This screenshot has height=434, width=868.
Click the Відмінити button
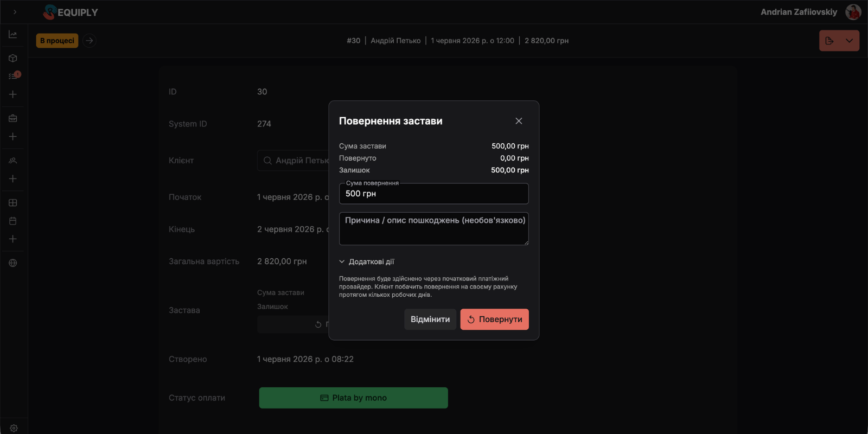pos(430,319)
